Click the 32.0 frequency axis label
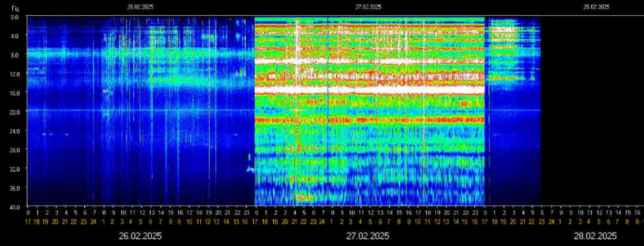 (15, 169)
